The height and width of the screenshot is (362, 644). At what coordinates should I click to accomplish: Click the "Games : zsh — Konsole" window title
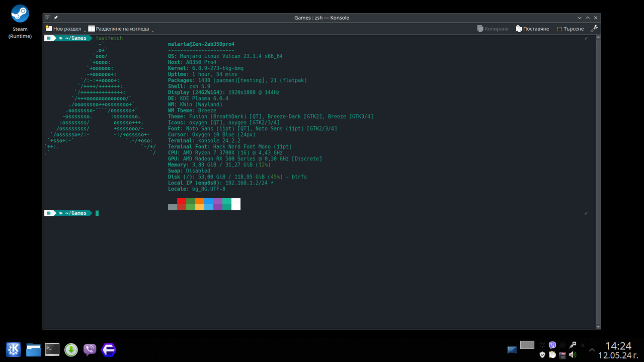click(321, 18)
